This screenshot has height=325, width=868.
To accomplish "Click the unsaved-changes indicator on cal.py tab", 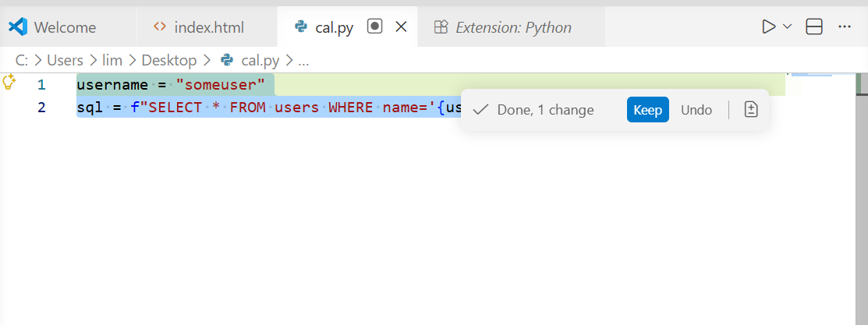I will pos(375,26).
